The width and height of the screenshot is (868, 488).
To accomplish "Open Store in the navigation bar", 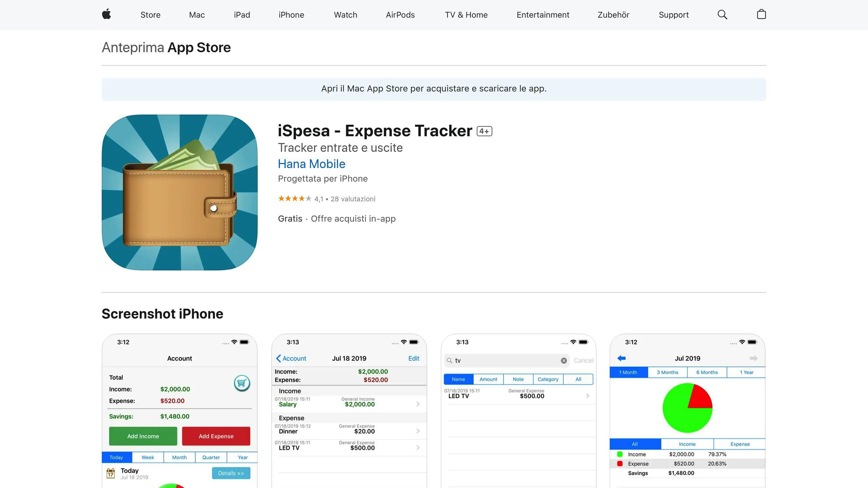I will [x=151, y=15].
